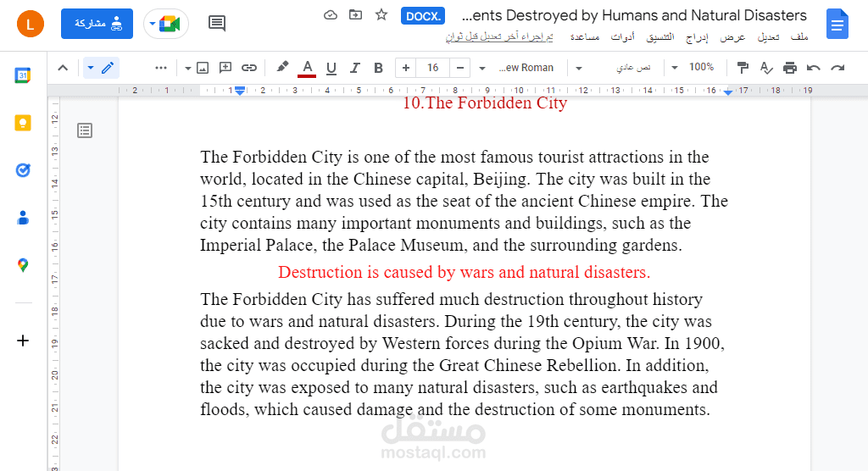Toggle underline formatting

[331, 68]
